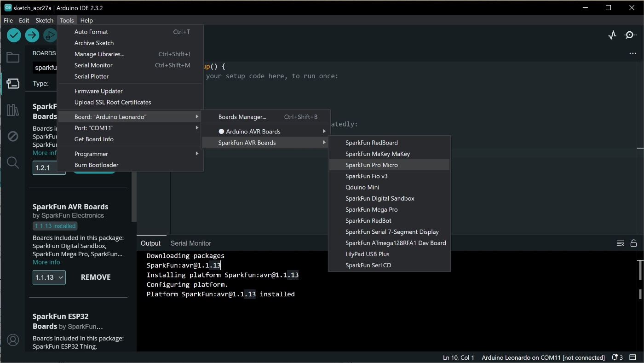This screenshot has width=644, height=363.
Task: Click the Verify checkmark button
Action: [14, 35]
